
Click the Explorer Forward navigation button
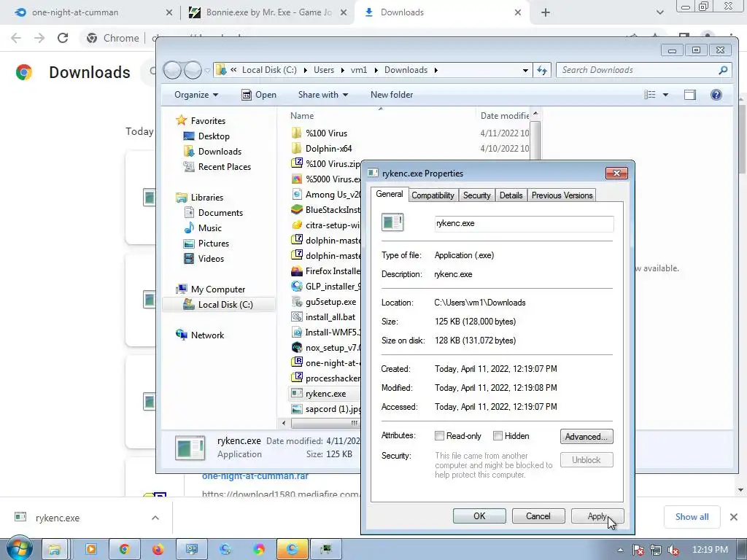[193, 70]
